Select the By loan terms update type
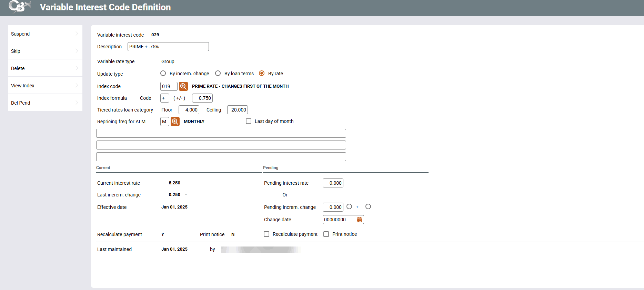644x290 pixels. [x=218, y=74]
